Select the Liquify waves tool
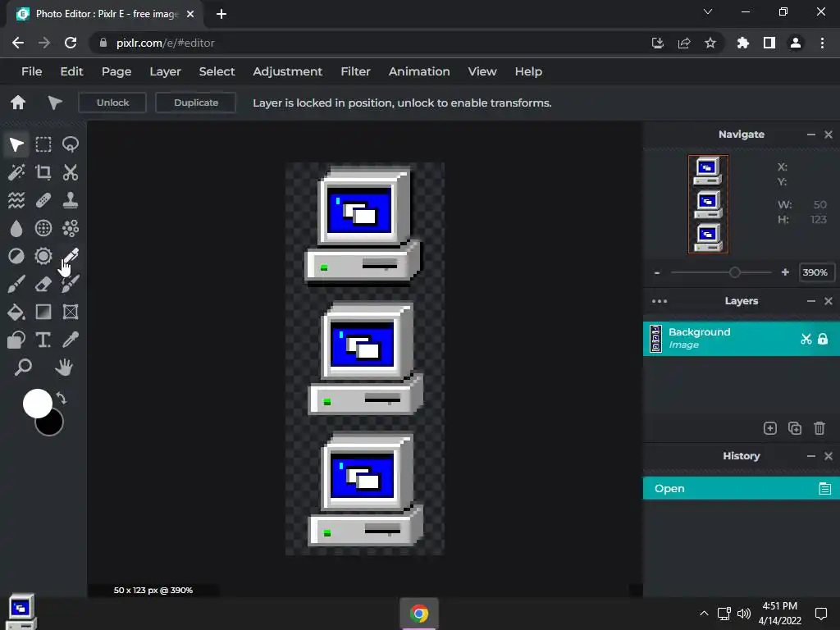 click(x=16, y=200)
